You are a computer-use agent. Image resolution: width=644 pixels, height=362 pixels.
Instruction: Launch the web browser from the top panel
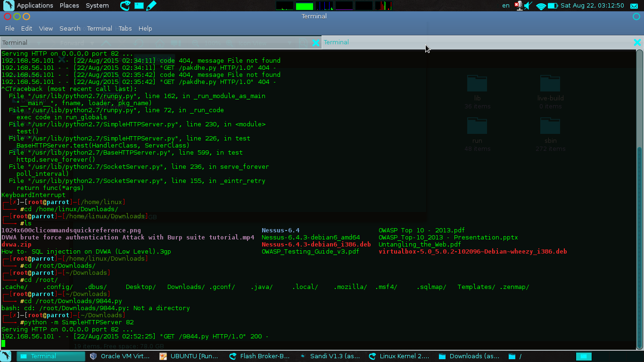pyautogui.click(x=124, y=6)
